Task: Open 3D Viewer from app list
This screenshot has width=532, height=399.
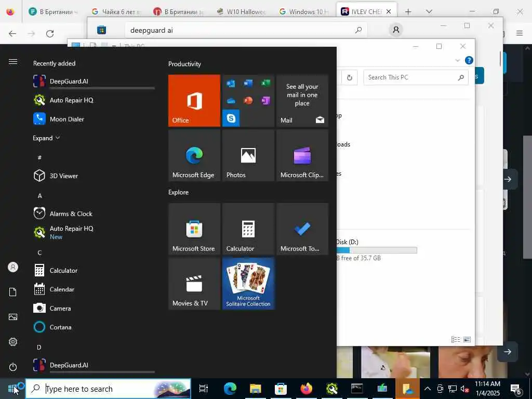Action: pyautogui.click(x=94, y=176)
